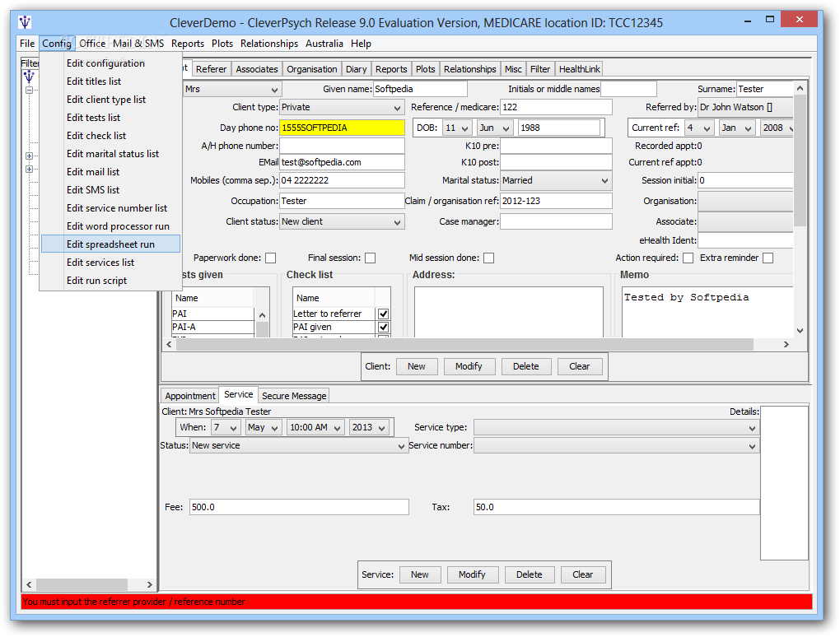Click the EMail input field

(x=342, y=162)
